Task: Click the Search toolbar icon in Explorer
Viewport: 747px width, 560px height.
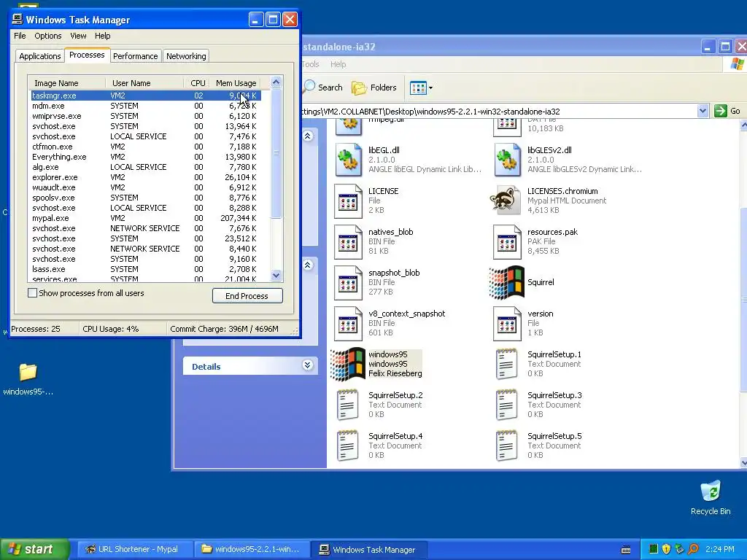Action: [x=309, y=87]
